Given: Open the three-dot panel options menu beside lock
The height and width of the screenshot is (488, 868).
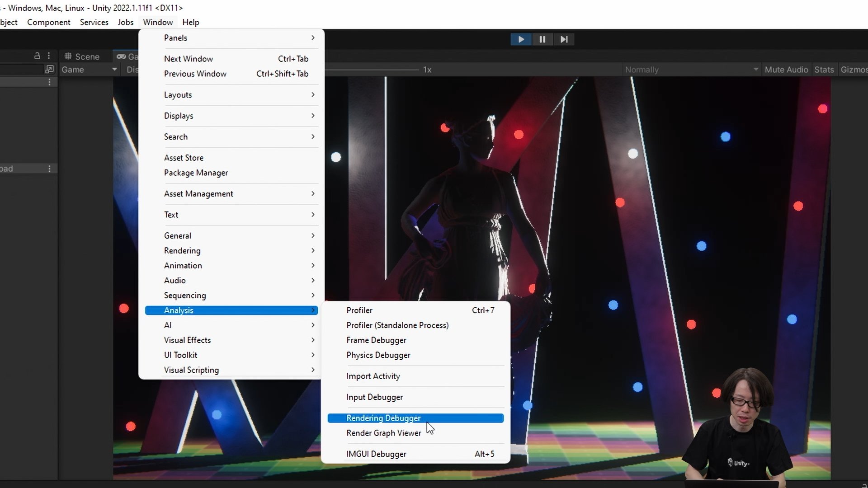Looking at the screenshot, I should pyautogui.click(x=49, y=56).
